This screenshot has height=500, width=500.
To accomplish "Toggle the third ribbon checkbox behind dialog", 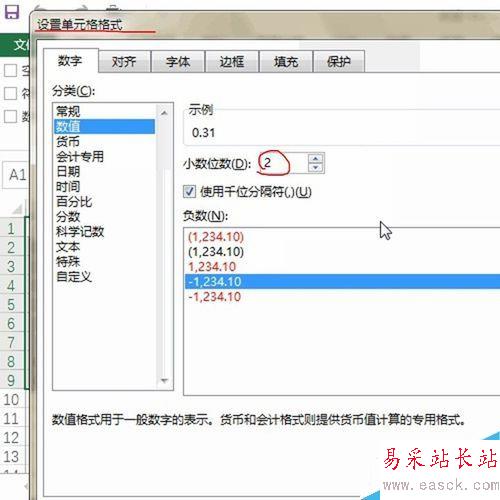I will (10, 116).
